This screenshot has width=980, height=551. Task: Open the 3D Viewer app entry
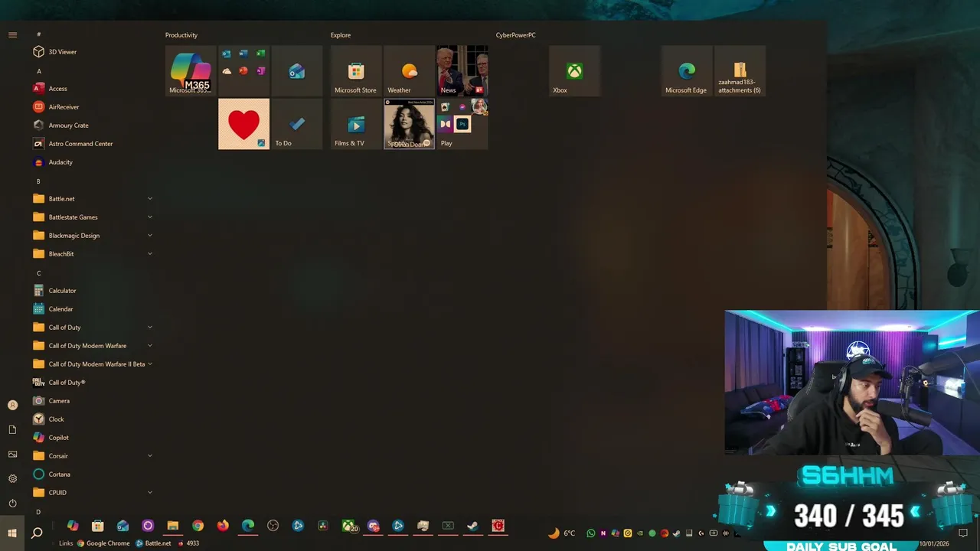tap(93, 52)
